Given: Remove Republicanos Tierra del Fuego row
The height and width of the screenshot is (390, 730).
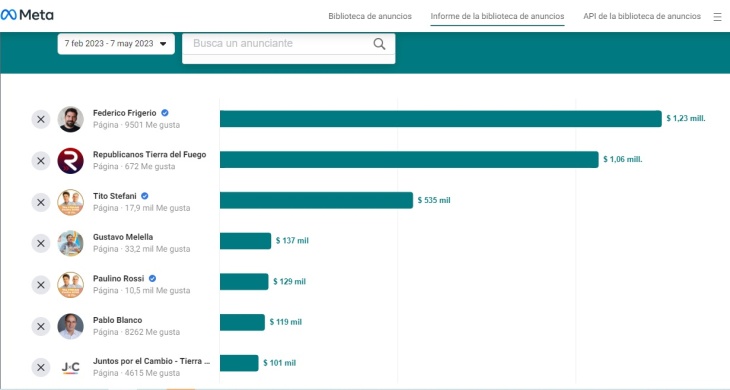Looking at the screenshot, I should [x=41, y=161].
